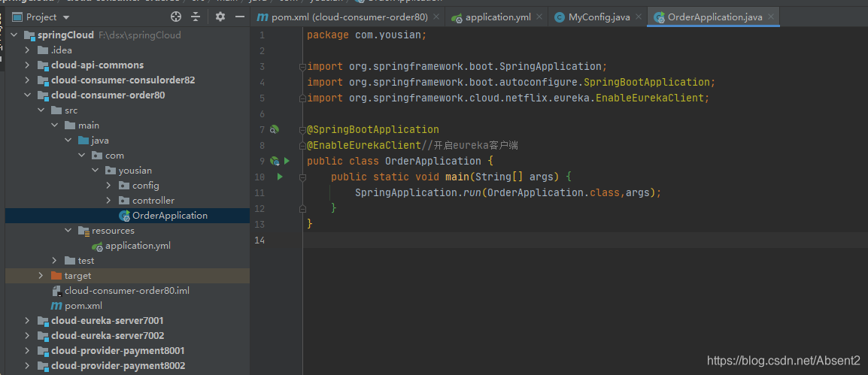
Task: Click the Spring icon beside application.yml in tree
Action: click(x=98, y=246)
